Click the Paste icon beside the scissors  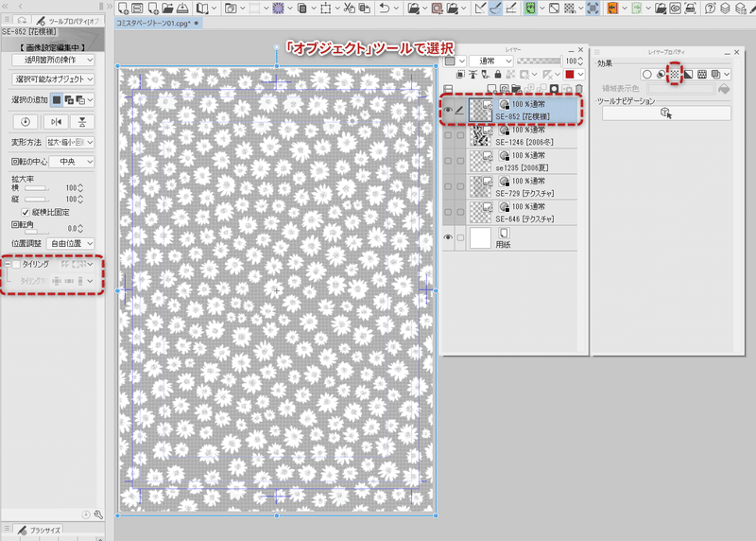pos(365,8)
